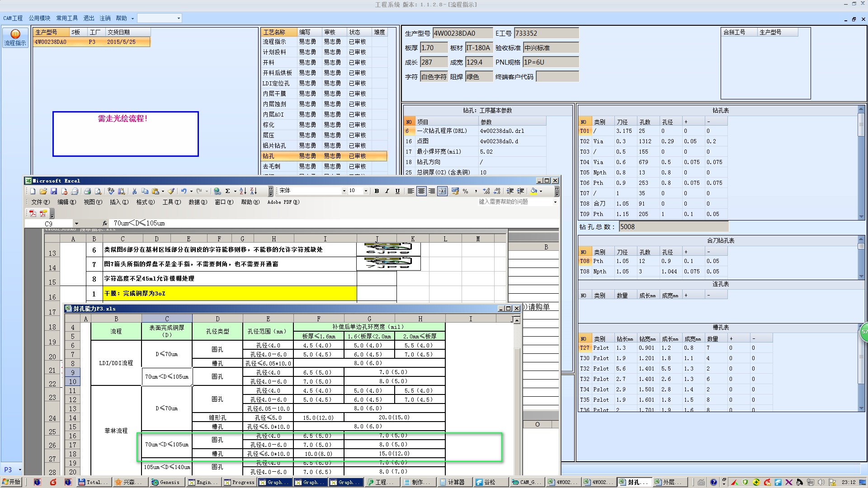Select the 去毛刺 process row

pos(272,166)
